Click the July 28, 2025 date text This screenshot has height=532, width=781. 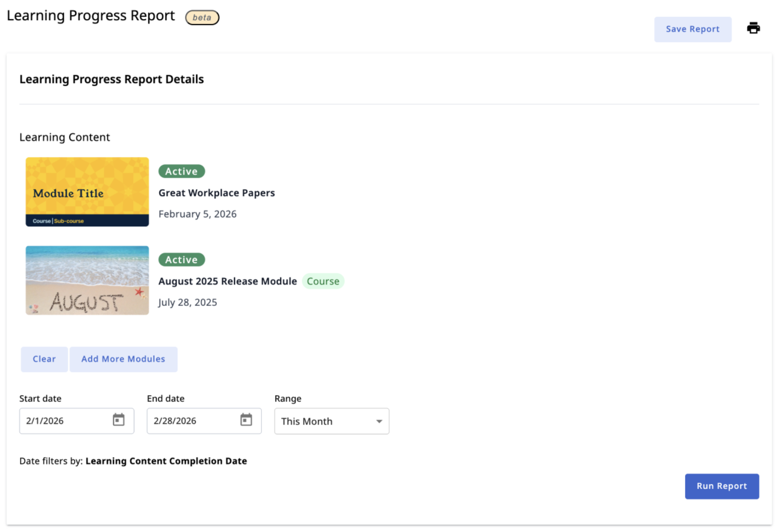coord(187,302)
